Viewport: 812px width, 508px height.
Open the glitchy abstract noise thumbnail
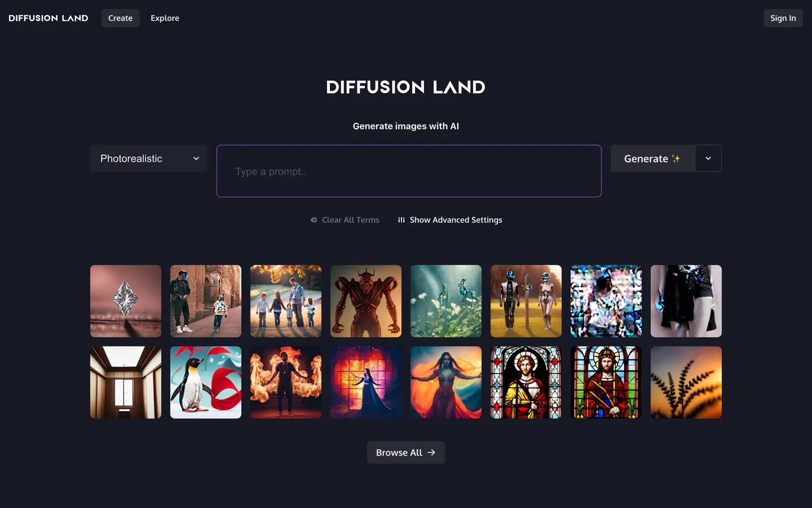(606, 301)
